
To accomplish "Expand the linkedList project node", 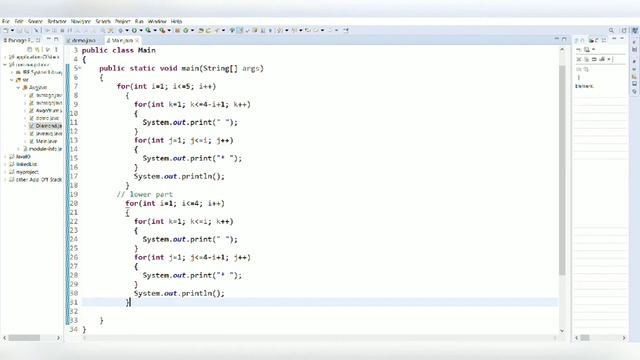I will click(5, 164).
